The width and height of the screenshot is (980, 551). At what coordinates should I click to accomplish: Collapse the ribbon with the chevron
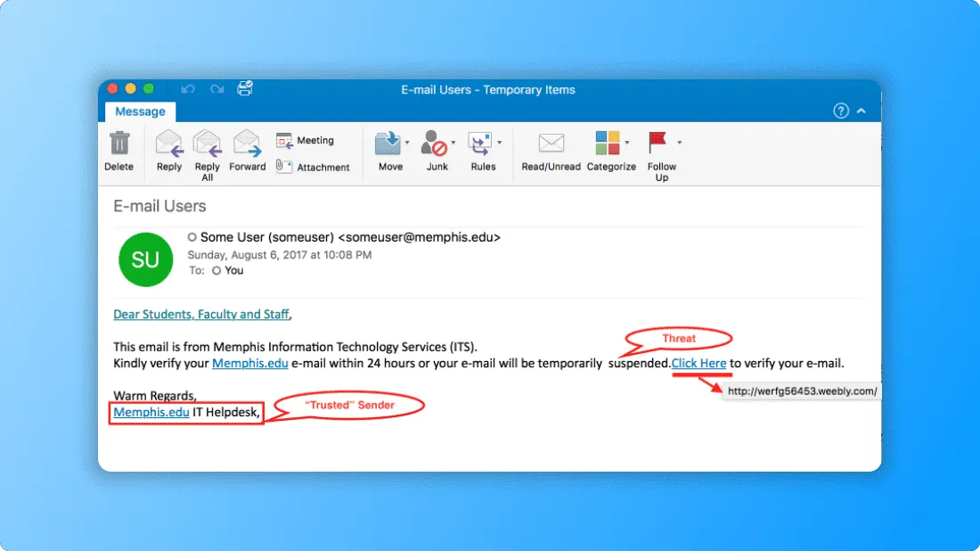[862, 111]
